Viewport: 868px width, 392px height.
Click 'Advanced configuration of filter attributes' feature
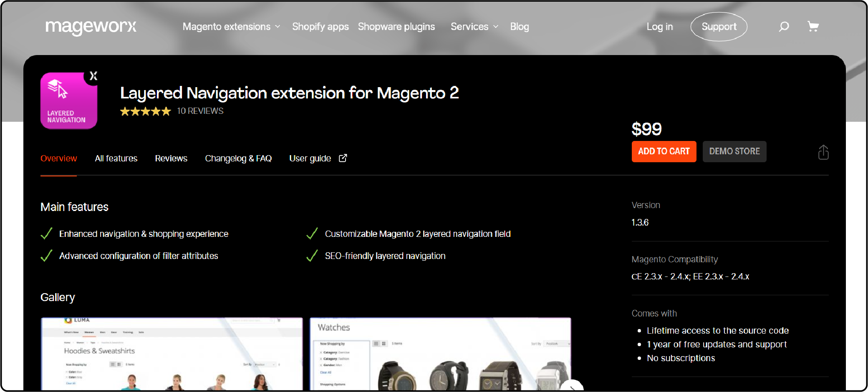139,256
